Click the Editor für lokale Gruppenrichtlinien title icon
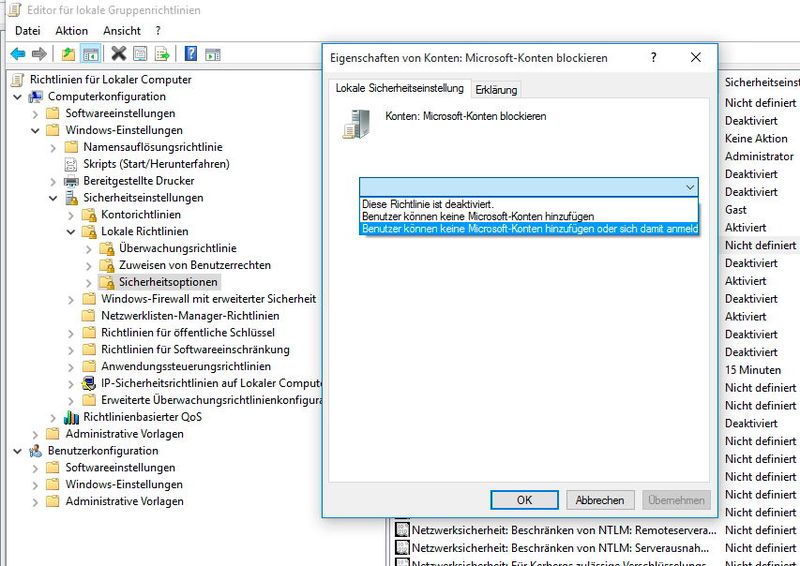The width and height of the screenshot is (800, 566). click(15, 10)
